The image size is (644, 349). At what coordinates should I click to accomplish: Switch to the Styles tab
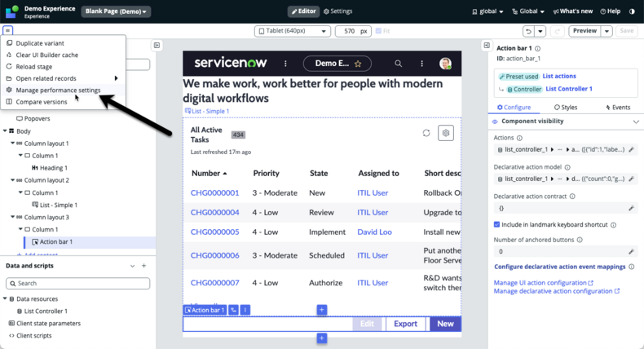tap(566, 108)
